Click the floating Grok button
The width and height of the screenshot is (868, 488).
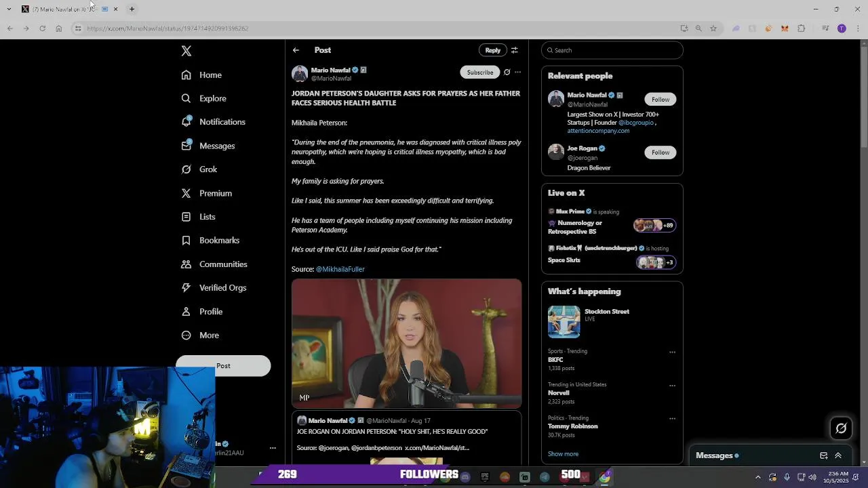click(841, 428)
